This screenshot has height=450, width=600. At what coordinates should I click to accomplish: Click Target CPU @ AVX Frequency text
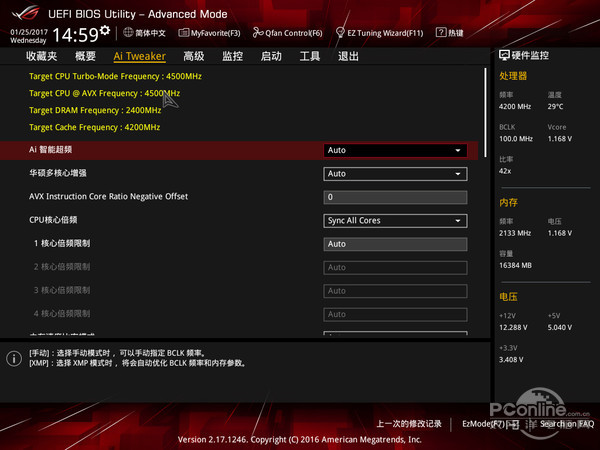tap(104, 93)
